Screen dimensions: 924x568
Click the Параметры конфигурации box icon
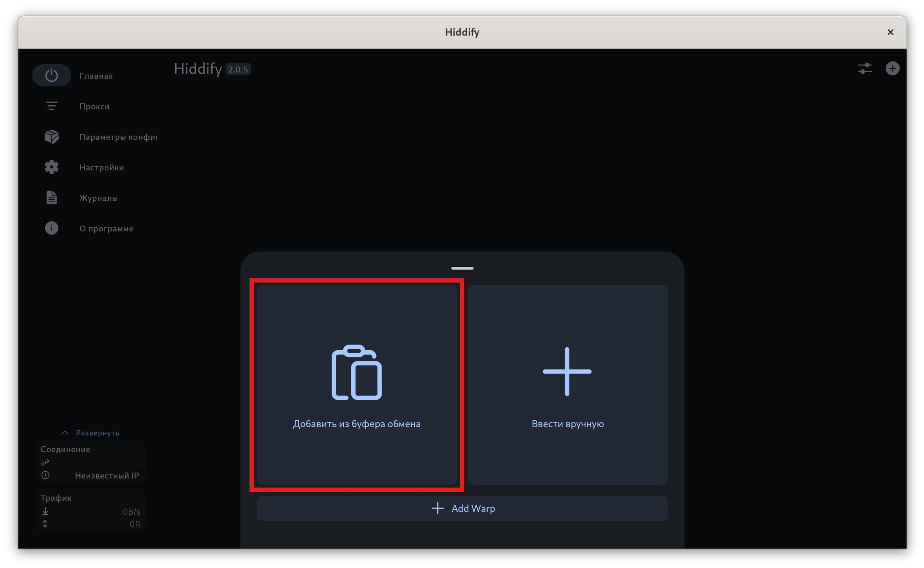(x=51, y=136)
